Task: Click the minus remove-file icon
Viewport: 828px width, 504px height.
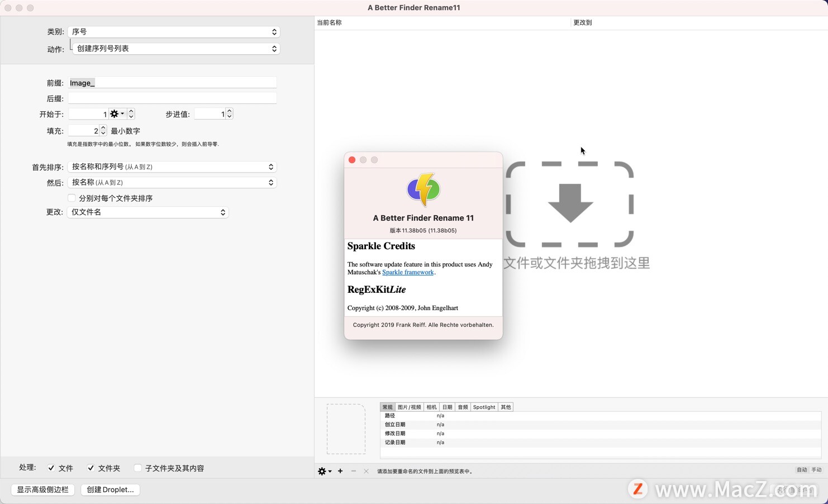Action: (354, 471)
